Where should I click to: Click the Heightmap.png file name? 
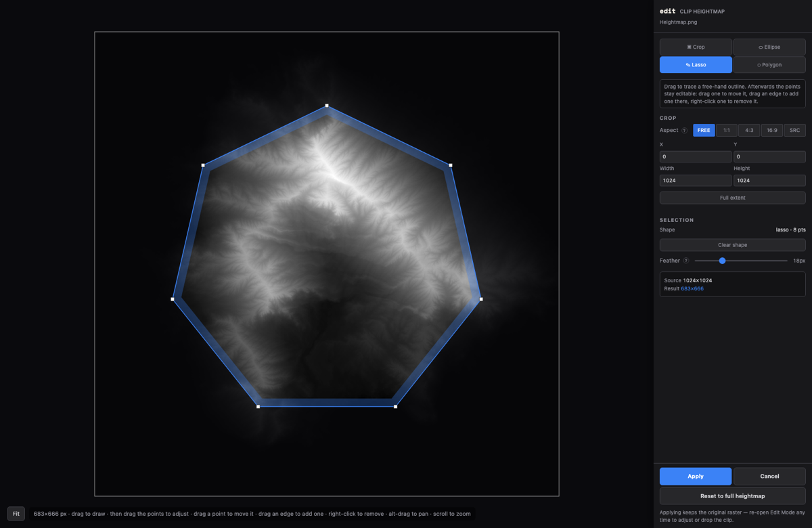click(677, 22)
